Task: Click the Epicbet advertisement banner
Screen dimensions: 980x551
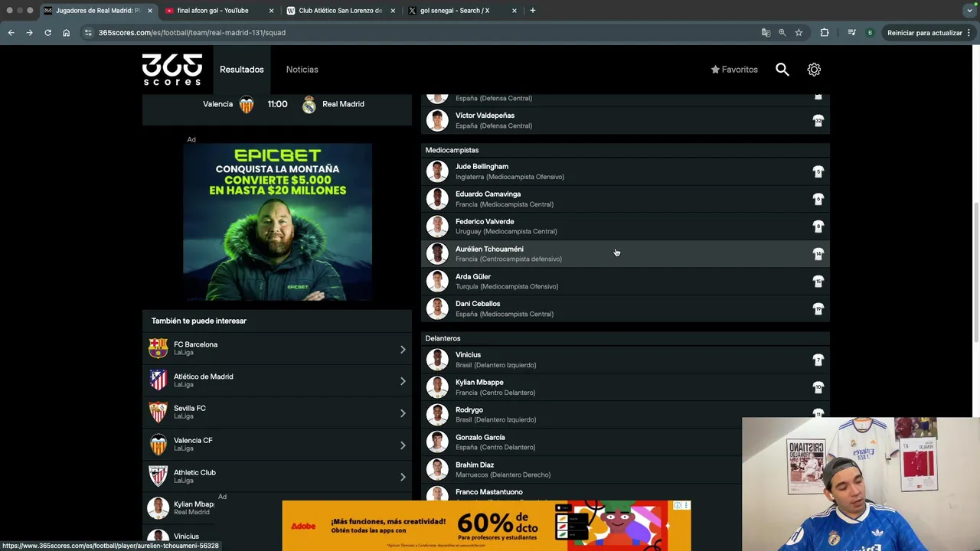Action: coord(277,222)
